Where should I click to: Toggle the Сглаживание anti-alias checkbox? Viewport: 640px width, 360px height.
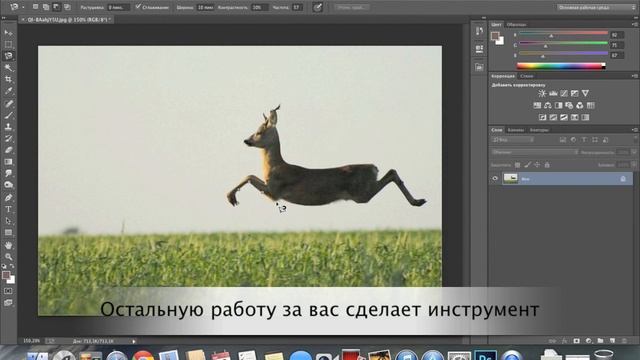(138, 7)
